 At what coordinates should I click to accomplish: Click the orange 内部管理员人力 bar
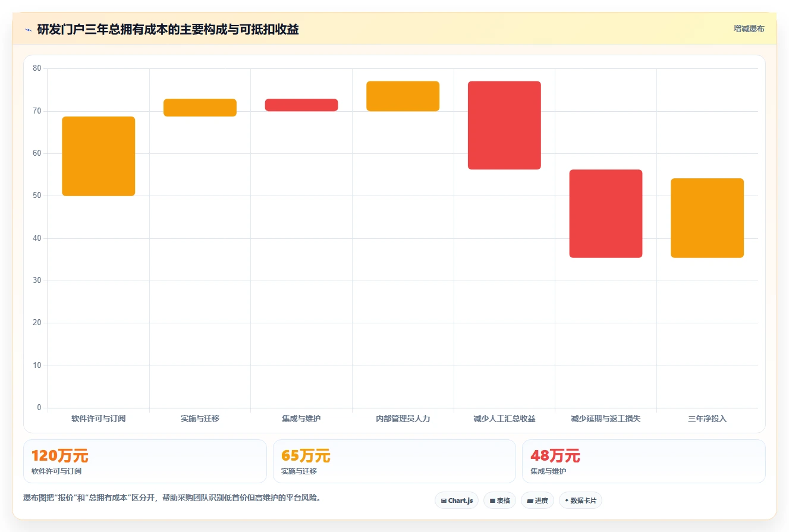coord(403,96)
